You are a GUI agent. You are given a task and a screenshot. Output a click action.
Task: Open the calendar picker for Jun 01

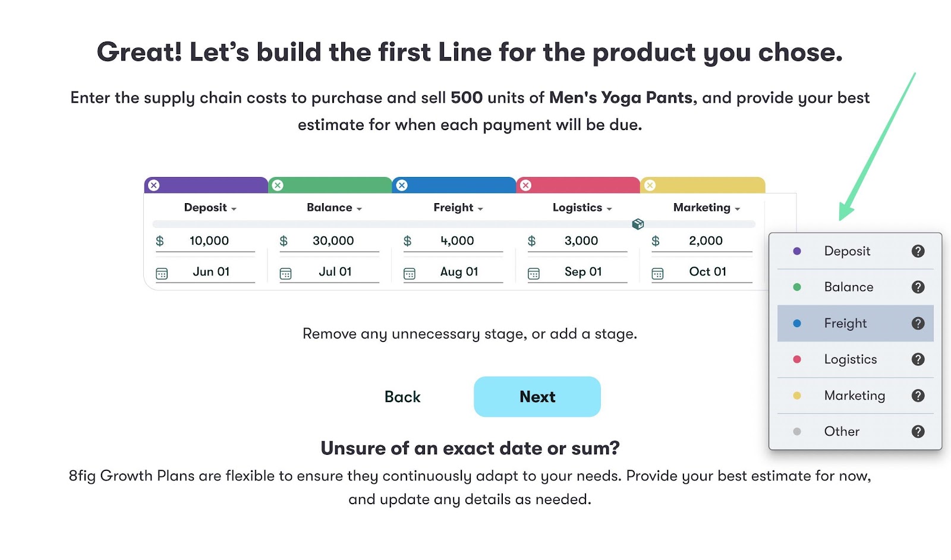tap(162, 271)
